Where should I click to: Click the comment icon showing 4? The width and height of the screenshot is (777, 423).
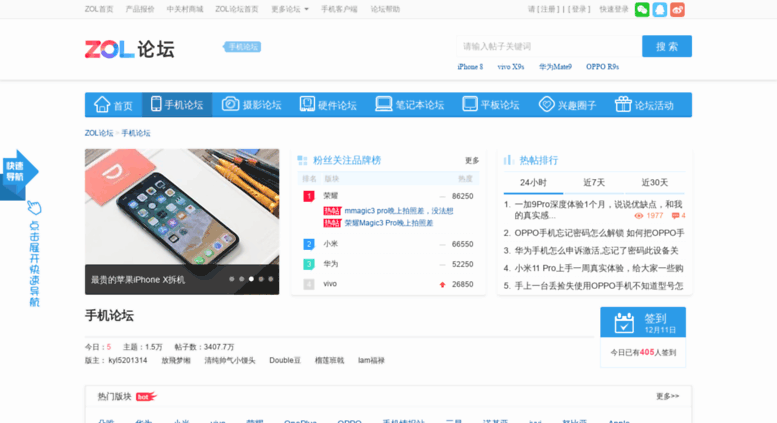point(675,216)
